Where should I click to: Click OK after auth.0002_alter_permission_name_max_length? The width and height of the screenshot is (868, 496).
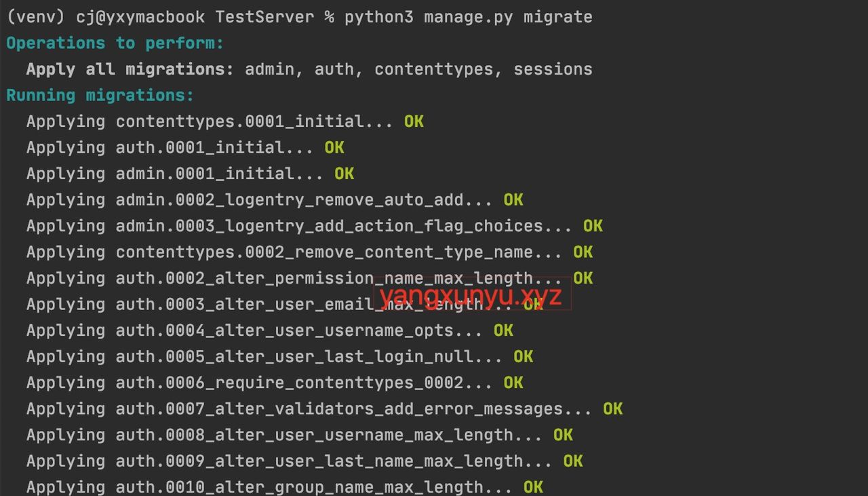tap(583, 278)
